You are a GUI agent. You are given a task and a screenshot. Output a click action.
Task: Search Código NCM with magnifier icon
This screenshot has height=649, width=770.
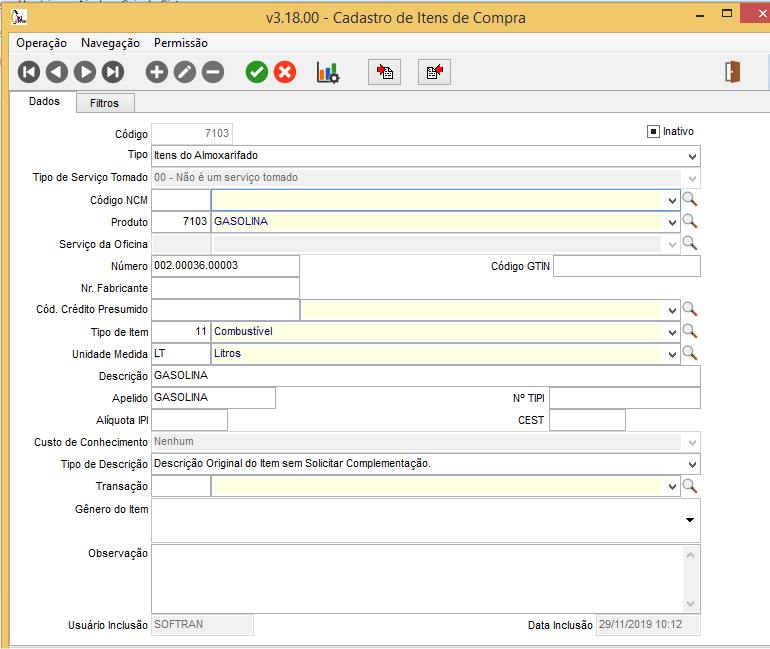tap(689, 200)
